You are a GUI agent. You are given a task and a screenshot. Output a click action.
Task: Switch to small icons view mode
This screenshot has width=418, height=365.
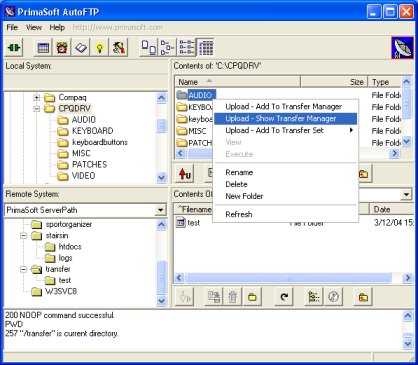[167, 47]
